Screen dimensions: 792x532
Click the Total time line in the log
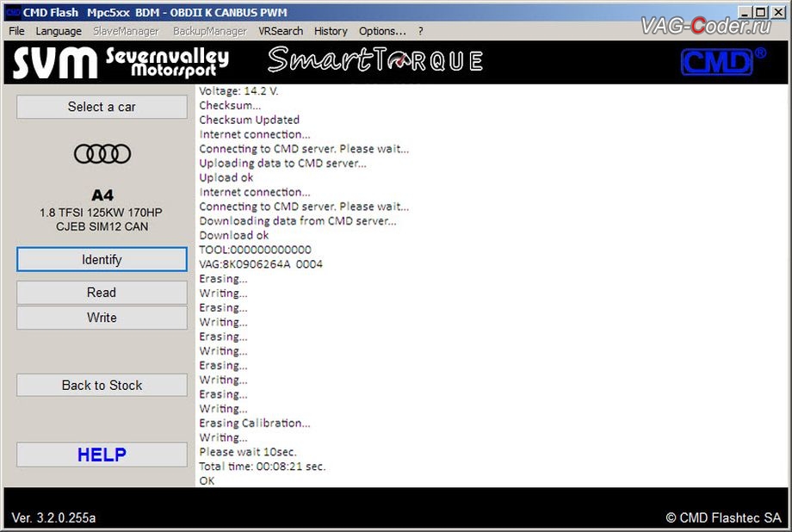pyautogui.click(x=263, y=467)
